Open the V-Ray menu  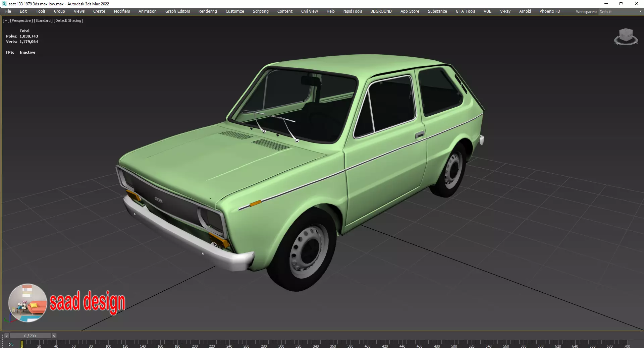coord(505,11)
